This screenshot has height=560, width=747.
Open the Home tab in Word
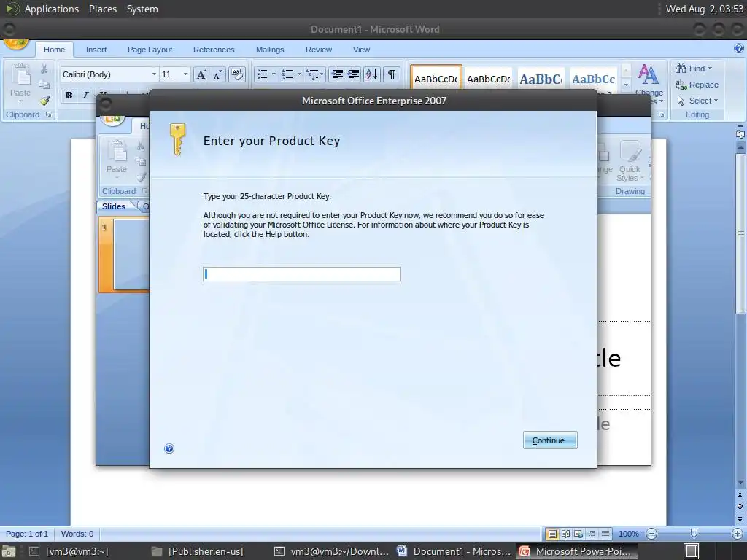(x=54, y=50)
